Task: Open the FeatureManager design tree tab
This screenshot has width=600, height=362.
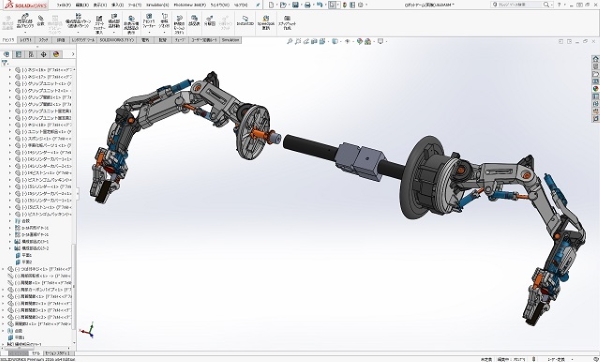Action: (x=7, y=54)
